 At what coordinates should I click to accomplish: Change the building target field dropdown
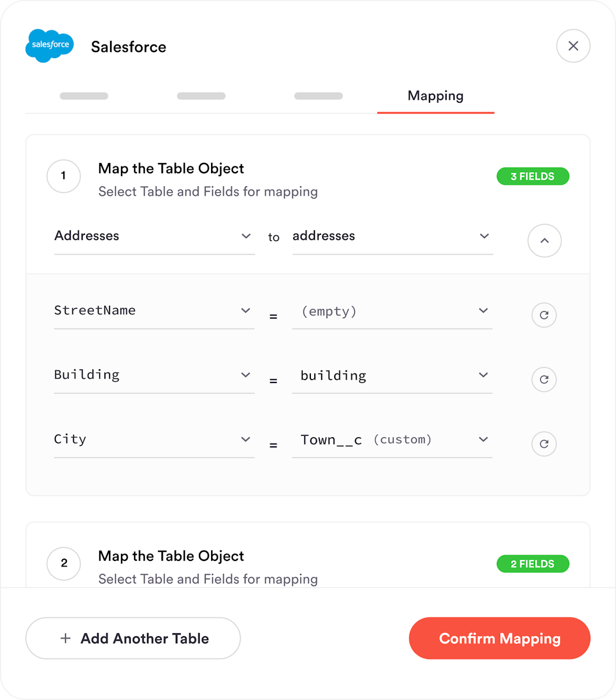click(392, 376)
